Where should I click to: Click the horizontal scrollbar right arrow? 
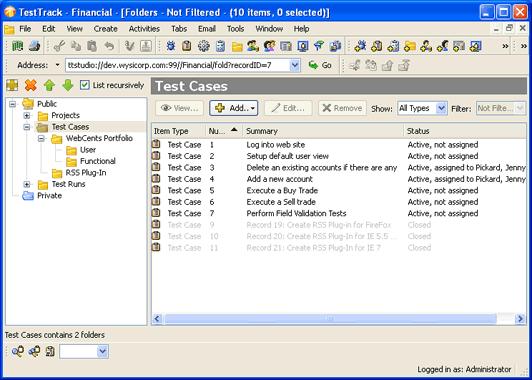click(x=520, y=319)
